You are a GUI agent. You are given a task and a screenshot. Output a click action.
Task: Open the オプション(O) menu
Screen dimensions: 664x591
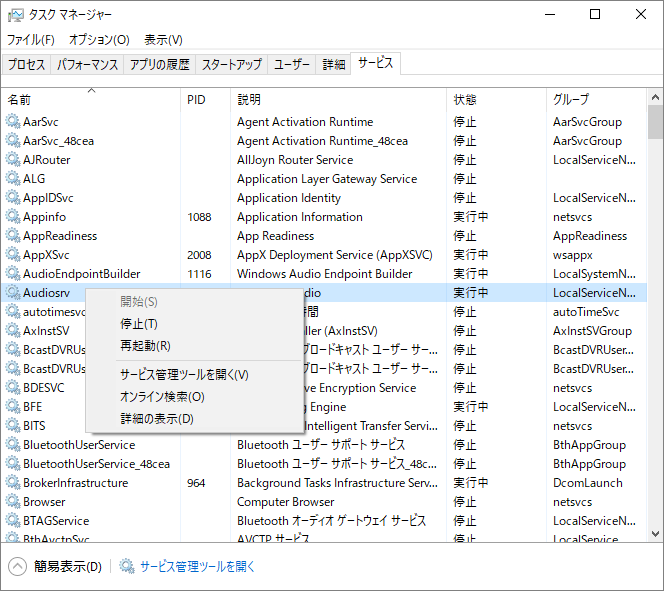point(99,40)
